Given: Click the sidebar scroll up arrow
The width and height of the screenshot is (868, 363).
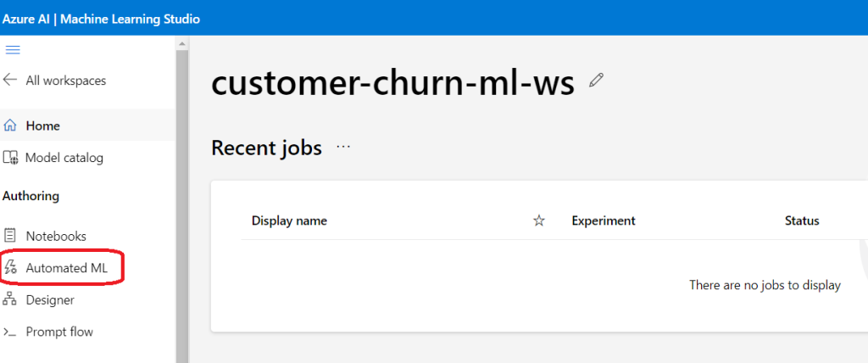Looking at the screenshot, I should click(x=182, y=44).
